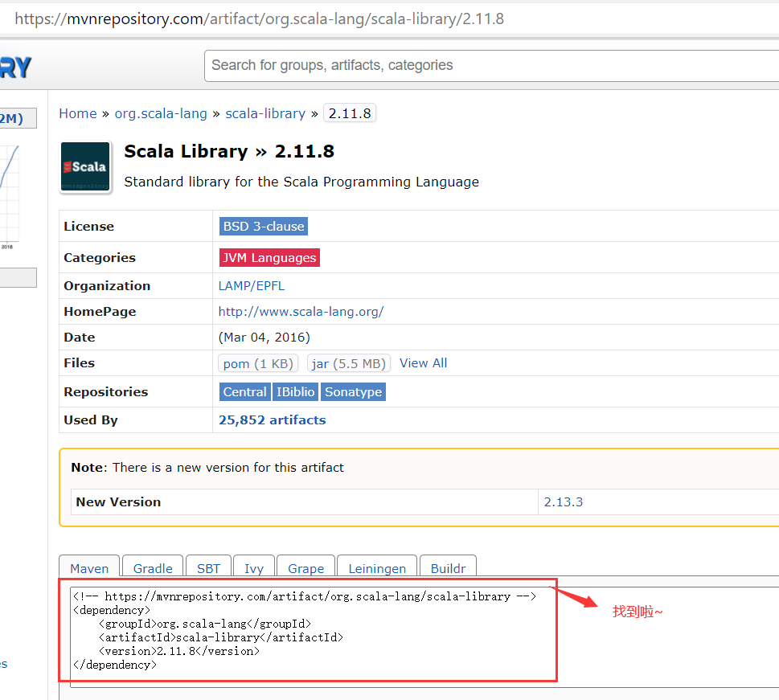Click the date text '(Mar 04, 2016)'

[x=264, y=338]
